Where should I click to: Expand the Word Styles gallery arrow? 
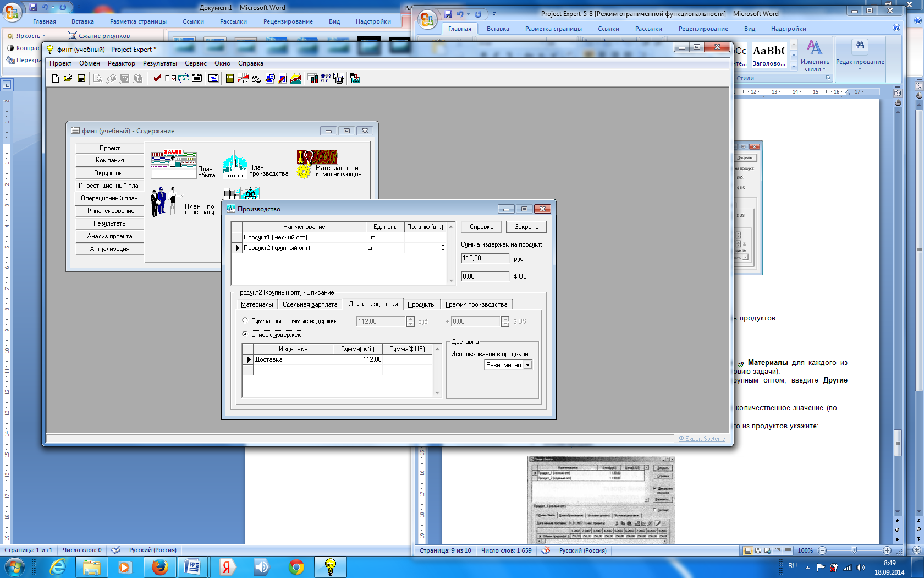click(x=794, y=66)
